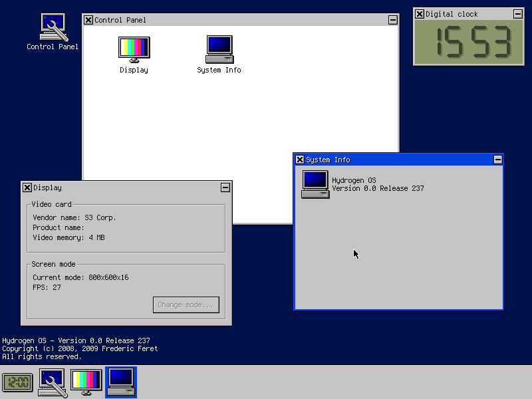Click the Change mode... button
The image size is (532, 399).
(186, 305)
